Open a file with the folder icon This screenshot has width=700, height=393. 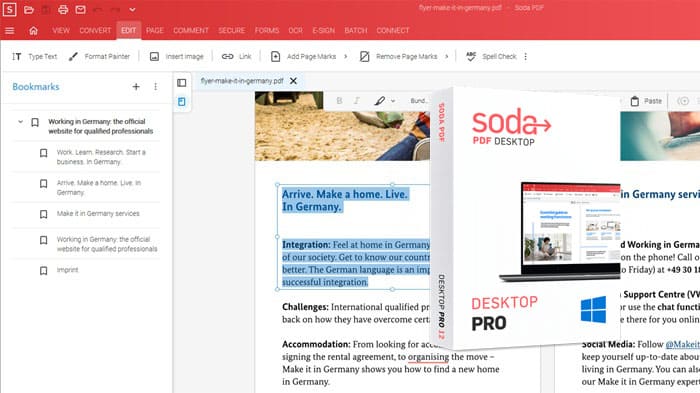[x=29, y=9]
